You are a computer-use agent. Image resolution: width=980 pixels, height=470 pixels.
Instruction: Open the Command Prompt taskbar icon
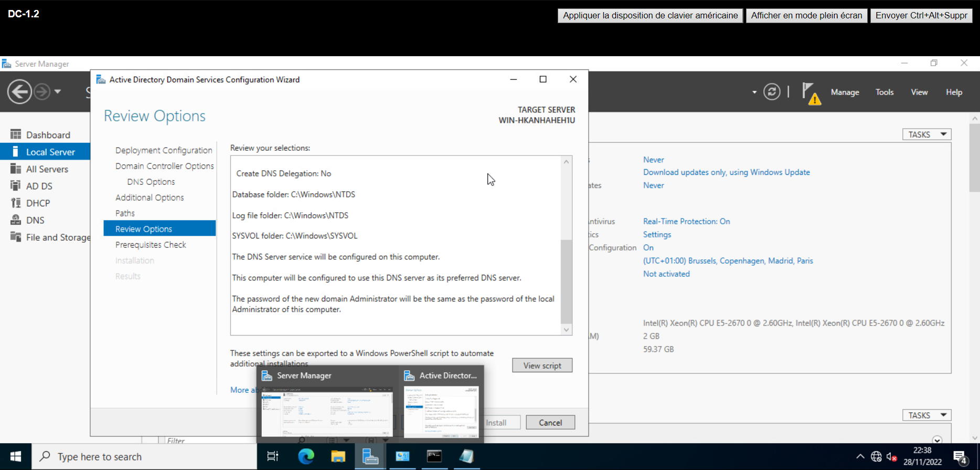point(434,456)
